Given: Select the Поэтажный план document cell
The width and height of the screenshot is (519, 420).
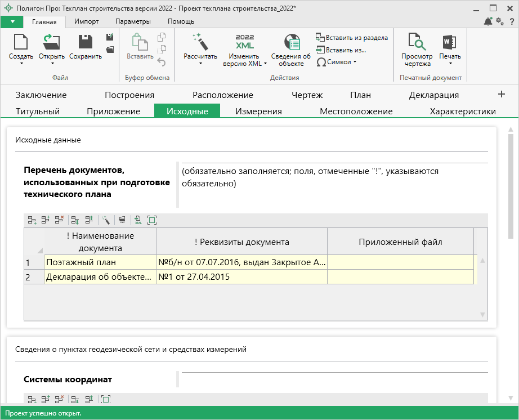Looking at the screenshot, I should [x=100, y=262].
